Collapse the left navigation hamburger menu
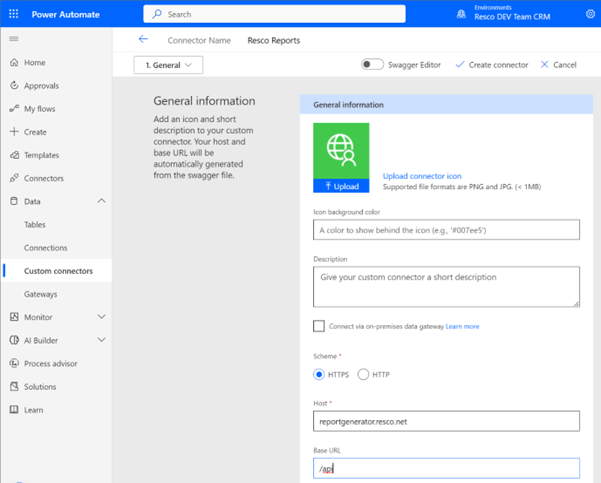The height and width of the screenshot is (483, 601). (x=14, y=39)
